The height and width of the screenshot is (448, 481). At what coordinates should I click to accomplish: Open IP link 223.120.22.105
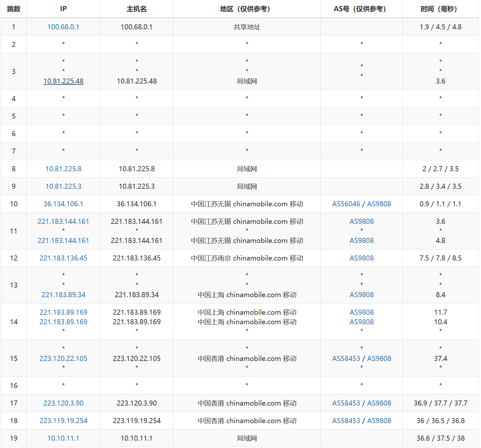pos(63,358)
